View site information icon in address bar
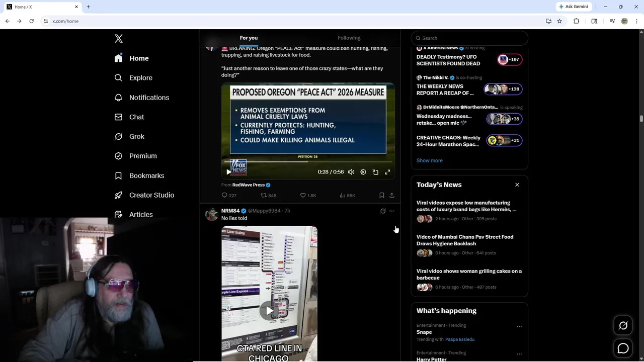 tap(46, 21)
